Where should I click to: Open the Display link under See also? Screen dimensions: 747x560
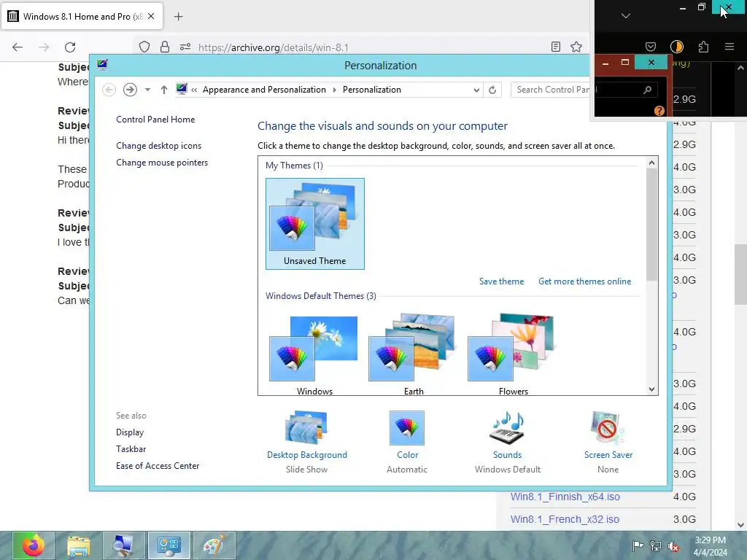[130, 432]
